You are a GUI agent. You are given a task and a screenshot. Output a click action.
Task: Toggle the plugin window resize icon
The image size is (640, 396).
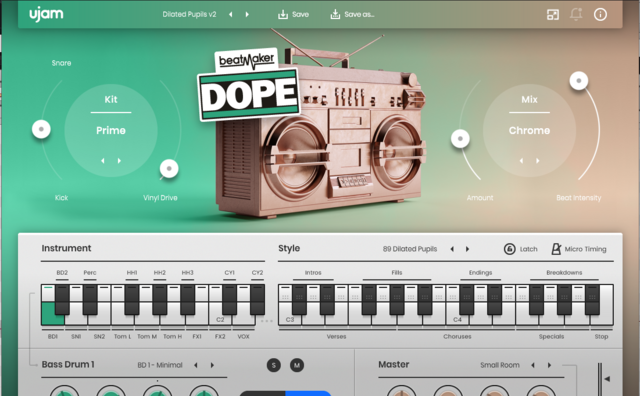pos(553,15)
